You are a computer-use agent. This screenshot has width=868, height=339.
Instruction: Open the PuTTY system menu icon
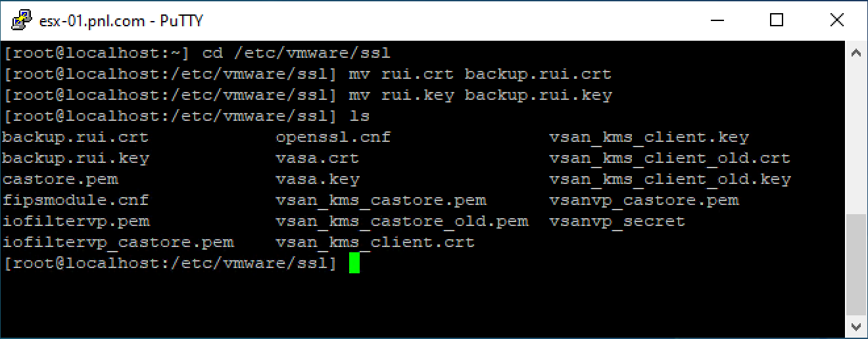coord(20,20)
